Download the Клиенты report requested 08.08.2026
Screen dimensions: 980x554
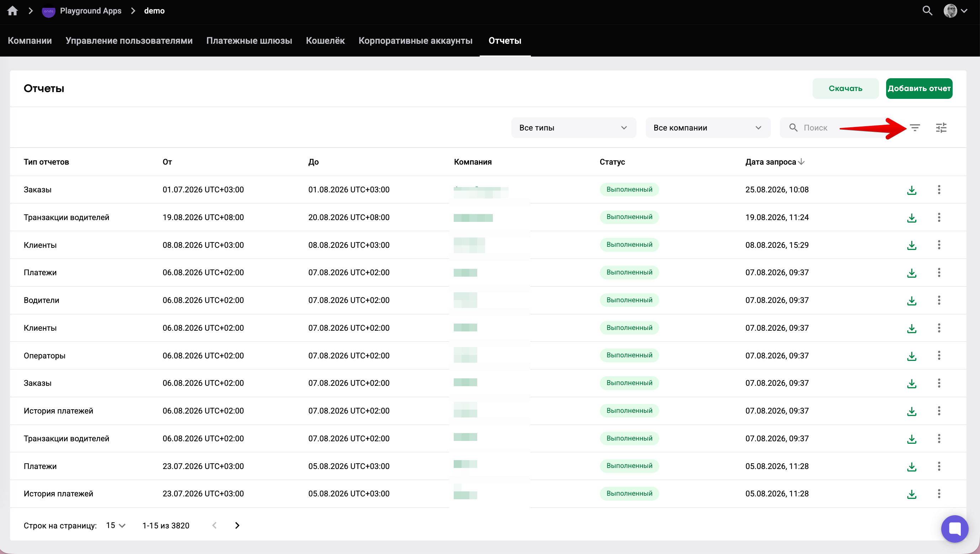click(x=911, y=245)
